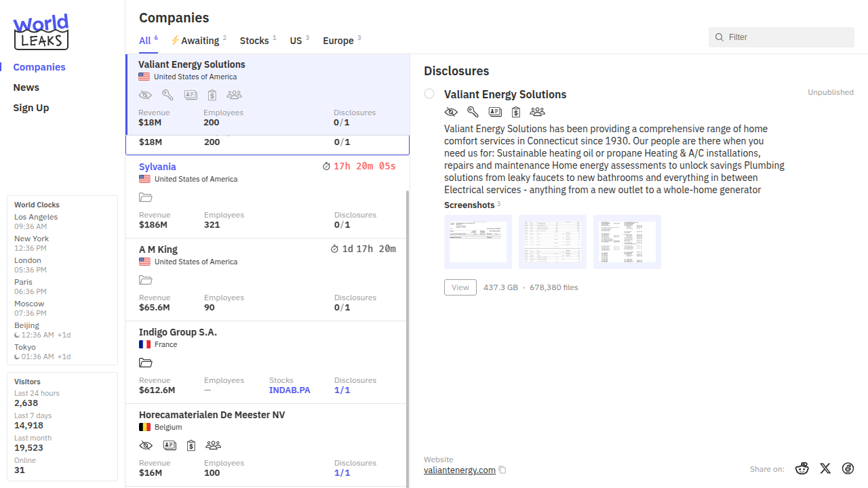Open the second screenshot thumbnail
The height and width of the screenshot is (488, 868).
pos(553,242)
